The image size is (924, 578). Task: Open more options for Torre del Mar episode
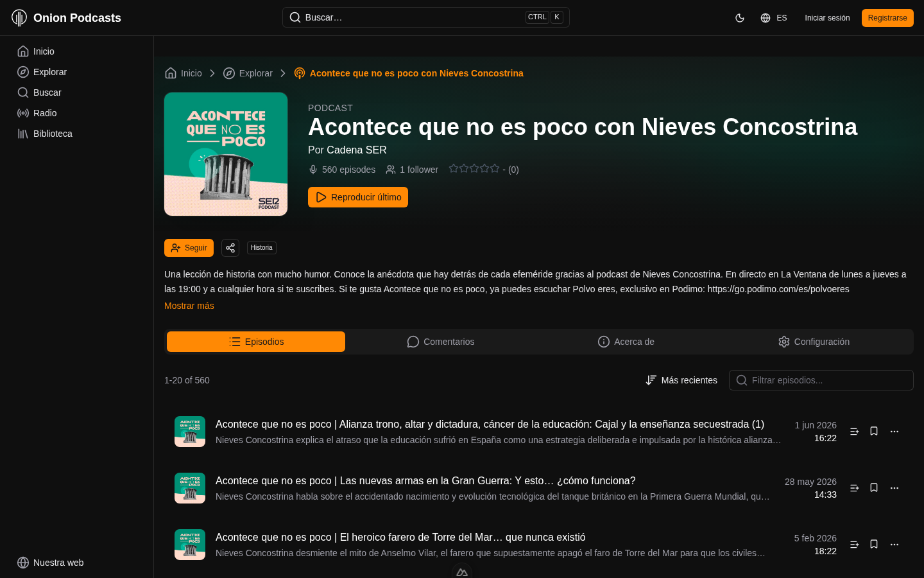894,545
